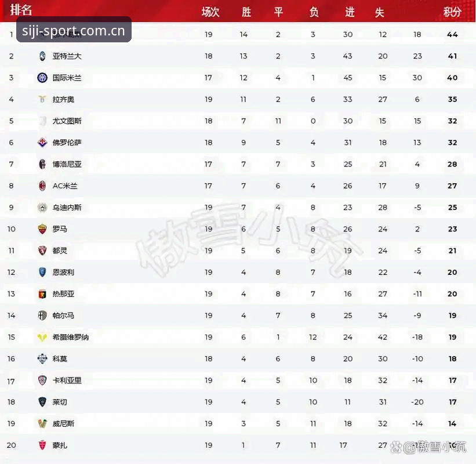Select the Roma club crest

pos(42,229)
